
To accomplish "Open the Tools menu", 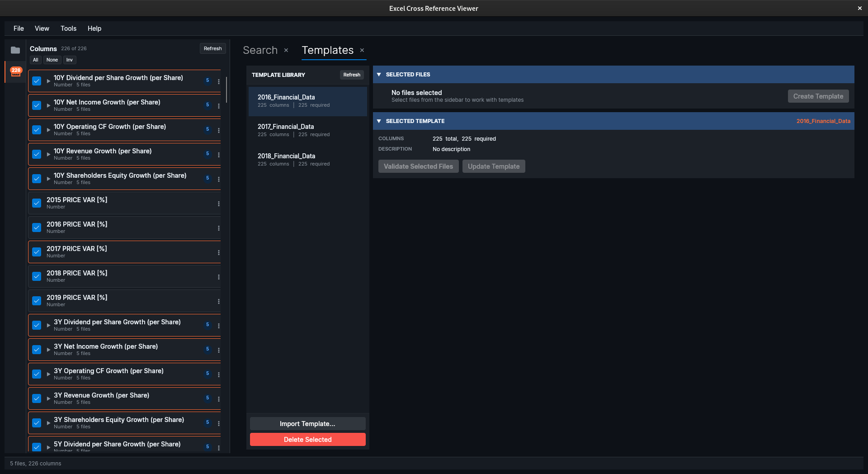I will click(68, 28).
